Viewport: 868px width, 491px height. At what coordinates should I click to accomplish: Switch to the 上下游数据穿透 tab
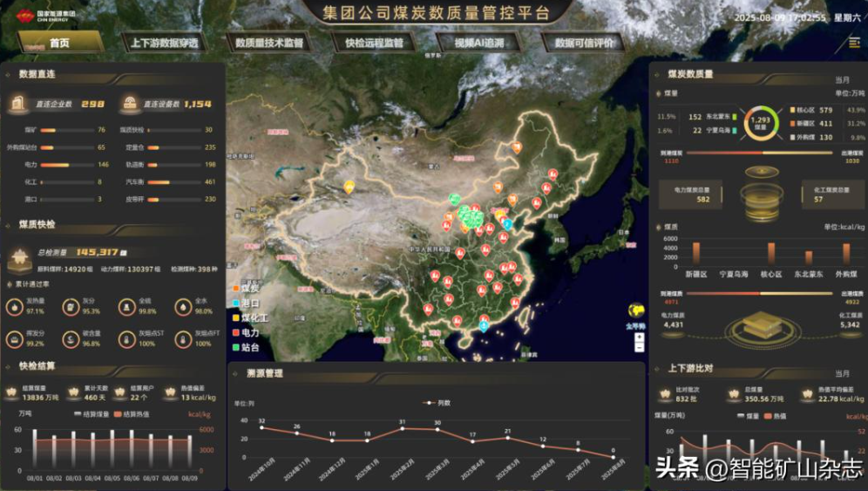tap(164, 43)
